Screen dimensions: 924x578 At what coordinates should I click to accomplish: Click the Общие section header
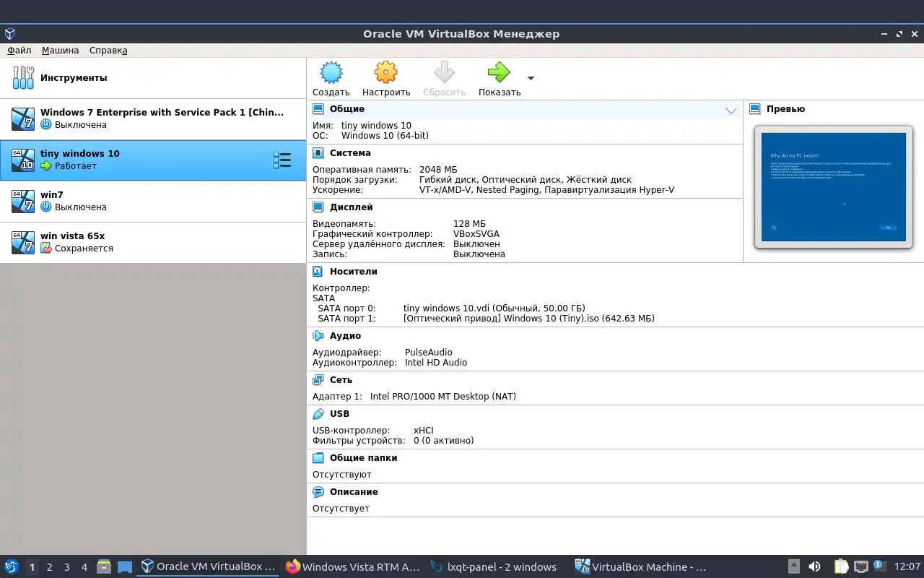point(347,109)
